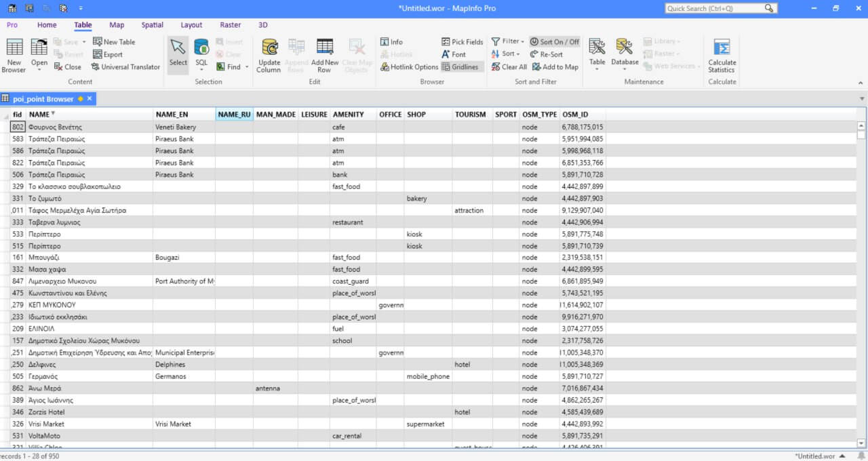
Task: Open the Info tool
Action: coord(391,42)
